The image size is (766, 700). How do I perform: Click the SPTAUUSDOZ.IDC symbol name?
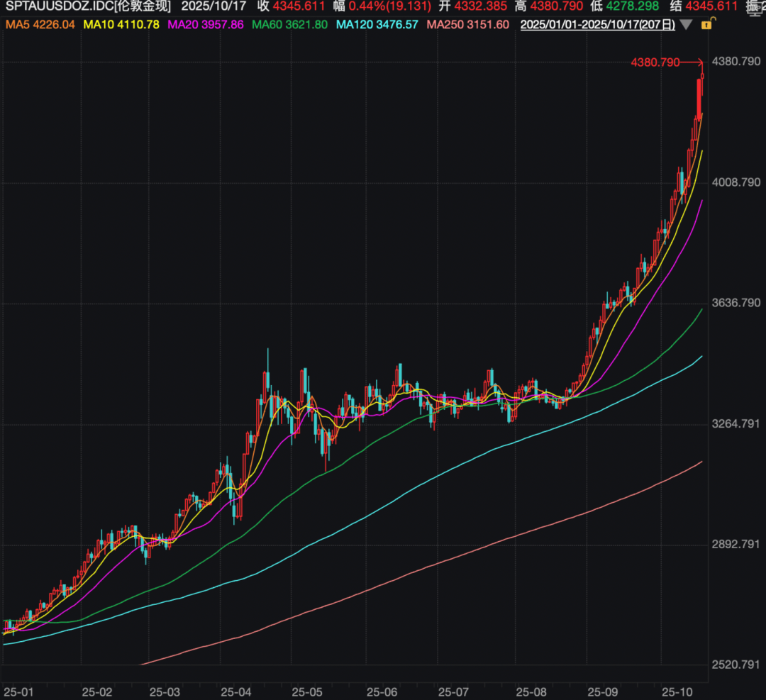87,7
